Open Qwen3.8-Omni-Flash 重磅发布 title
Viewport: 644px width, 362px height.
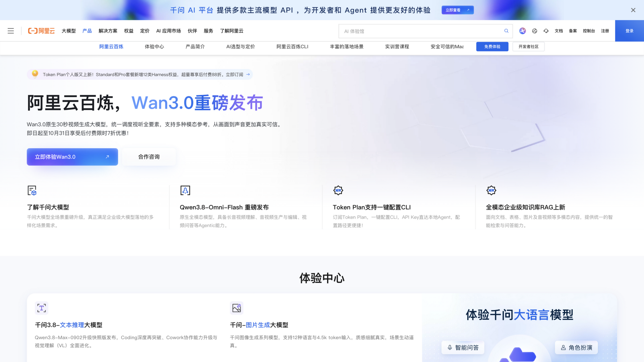pos(224,207)
